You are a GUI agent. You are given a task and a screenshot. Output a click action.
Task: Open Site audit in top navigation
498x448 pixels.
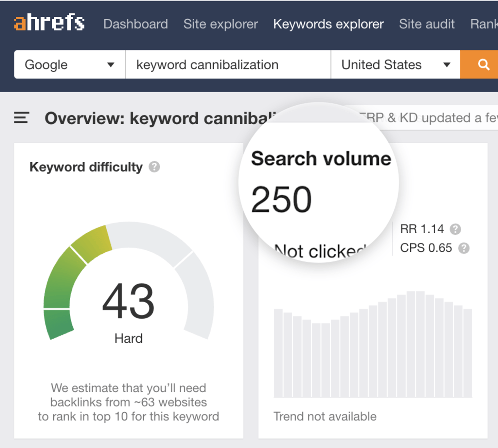pyautogui.click(x=427, y=24)
